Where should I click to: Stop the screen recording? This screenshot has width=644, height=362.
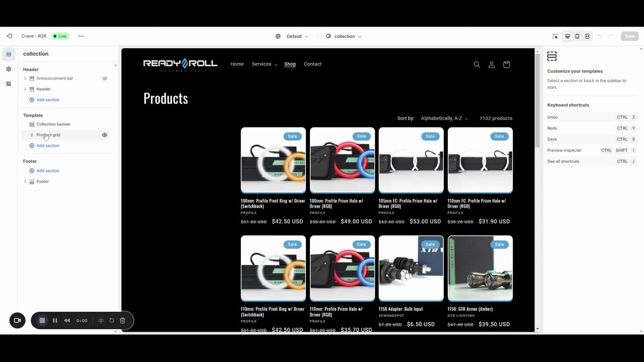(42, 320)
